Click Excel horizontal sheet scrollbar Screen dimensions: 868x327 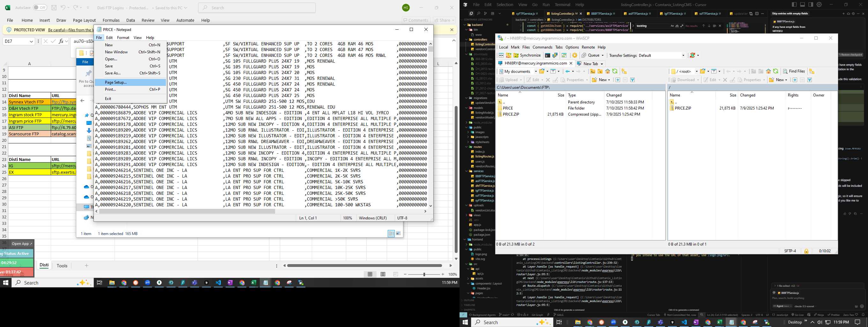pos(364,266)
